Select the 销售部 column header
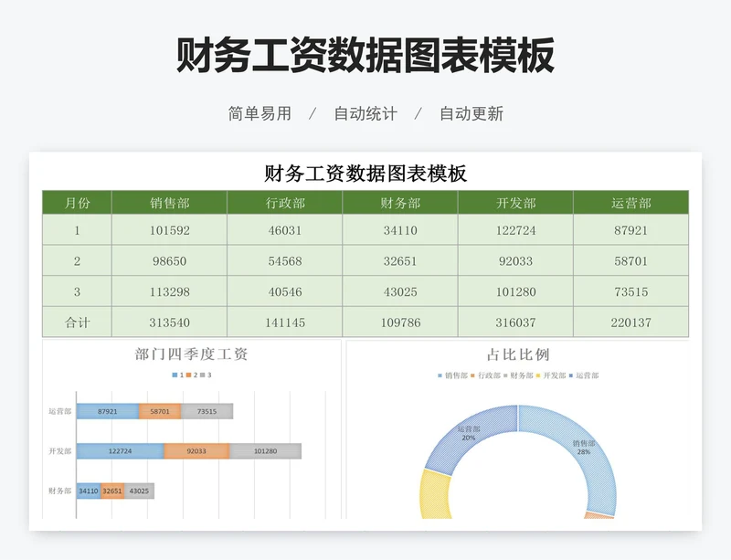This screenshot has width=731, height=560. (169, 203)
